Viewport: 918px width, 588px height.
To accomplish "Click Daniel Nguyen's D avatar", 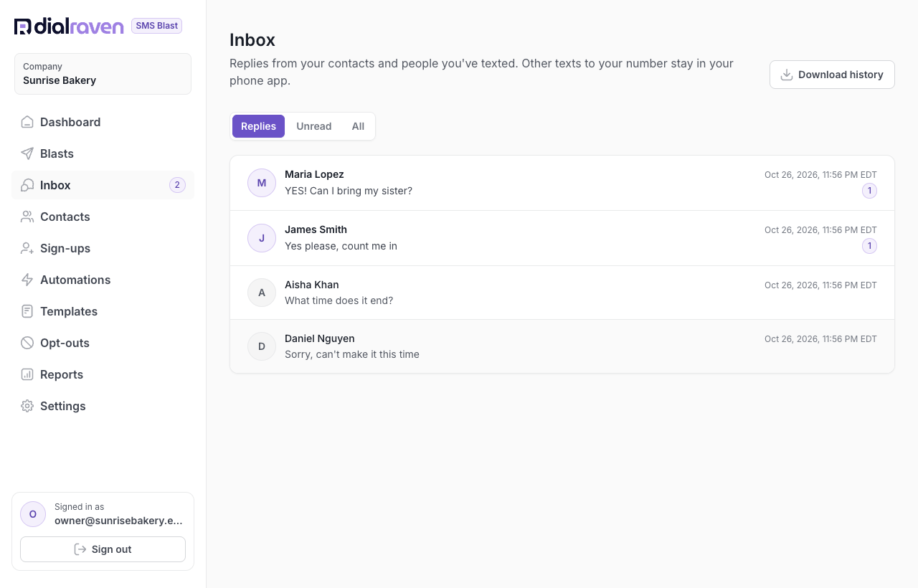I will tap(262, 346).
